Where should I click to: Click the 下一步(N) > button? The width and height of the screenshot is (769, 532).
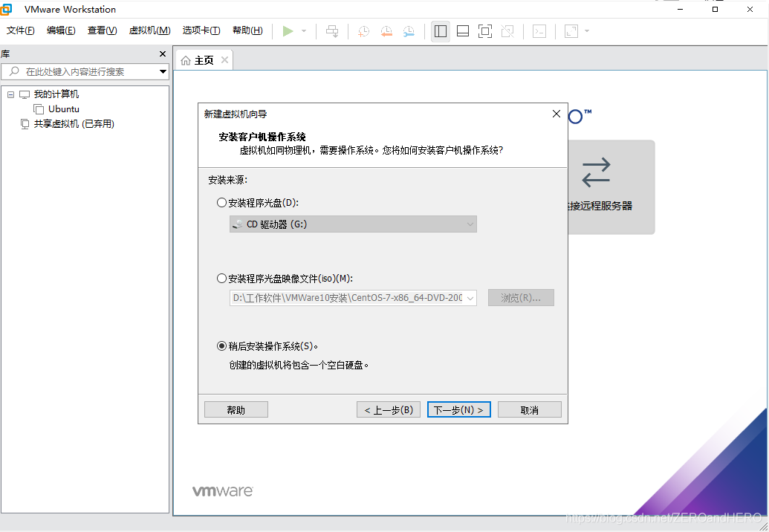point(459,410)
